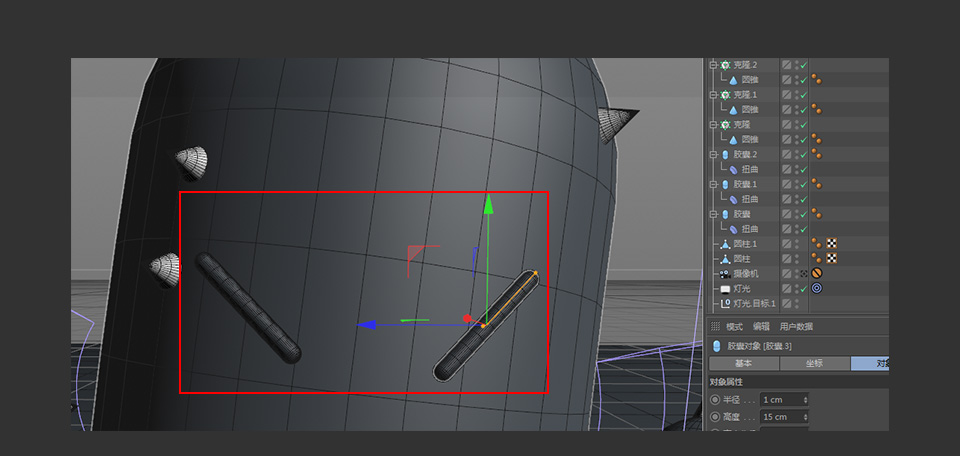Select the 圆柱.1 row label

coord(745,244)
